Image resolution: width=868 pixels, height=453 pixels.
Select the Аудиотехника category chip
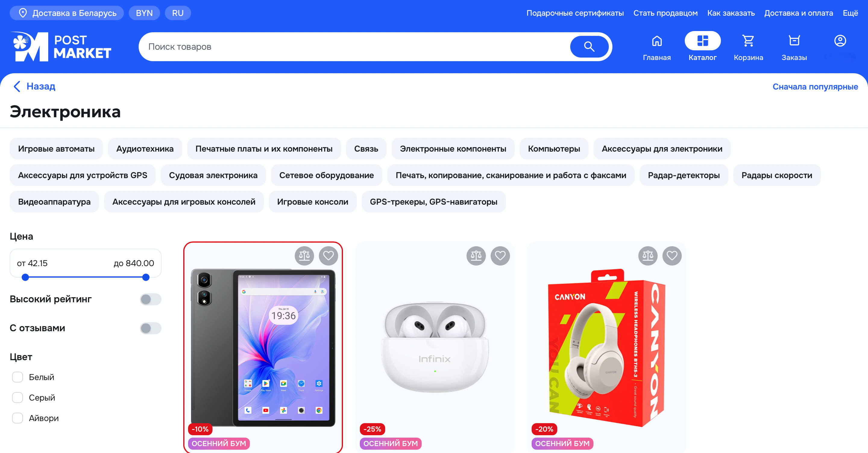point(145,149)
